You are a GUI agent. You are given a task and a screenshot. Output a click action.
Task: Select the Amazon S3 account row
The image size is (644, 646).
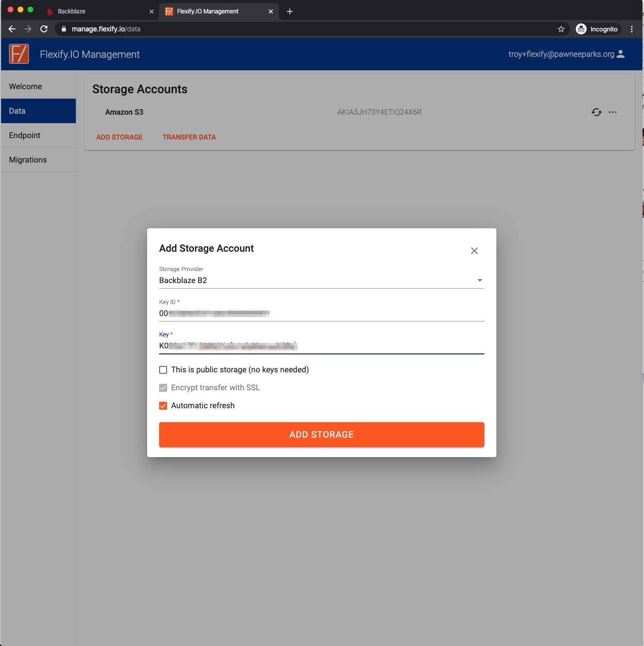click(x=359, y=112)
